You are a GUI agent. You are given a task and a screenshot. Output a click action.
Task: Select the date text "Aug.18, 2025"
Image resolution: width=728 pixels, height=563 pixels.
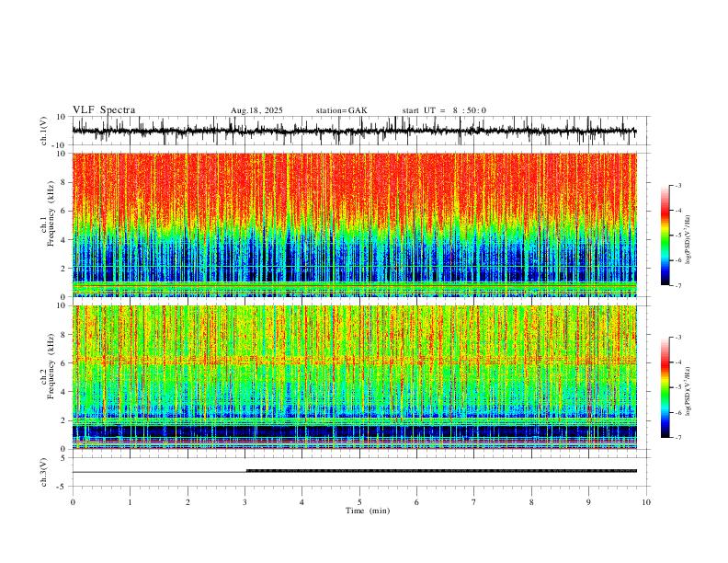pos(256,110)
